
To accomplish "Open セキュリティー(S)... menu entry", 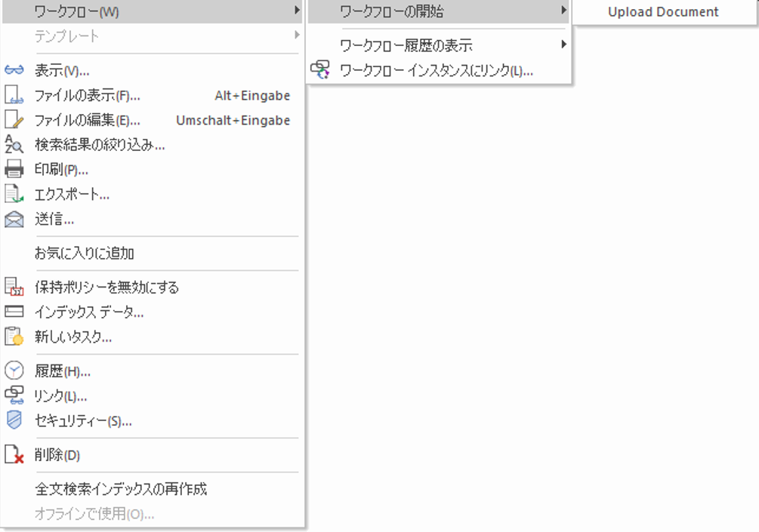I will [153, 421].
